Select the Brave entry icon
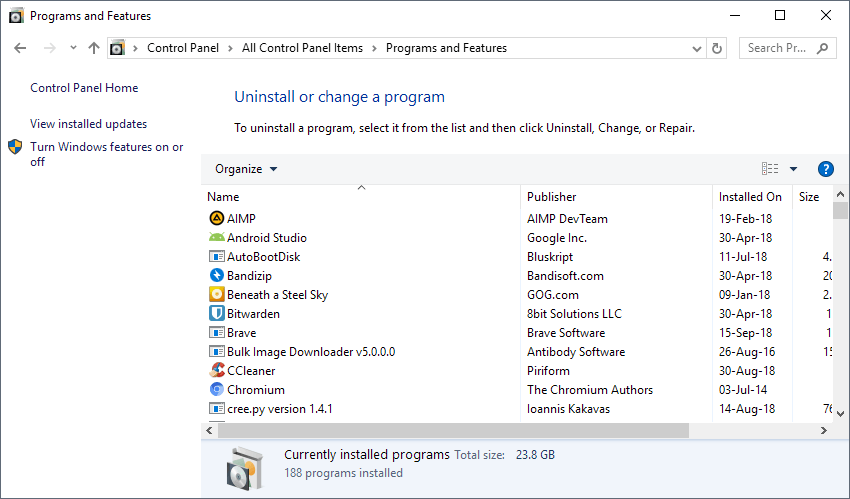The height and width of the screenshot is (499, 850). point(216,332)
